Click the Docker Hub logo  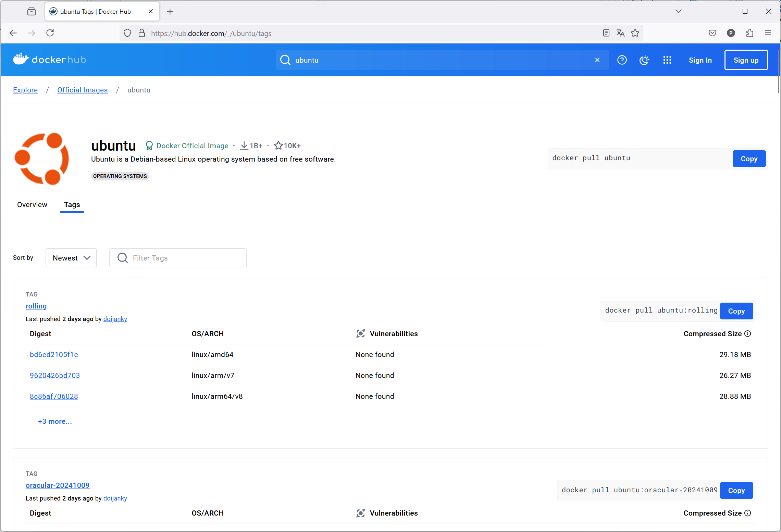tap(50, 60)
